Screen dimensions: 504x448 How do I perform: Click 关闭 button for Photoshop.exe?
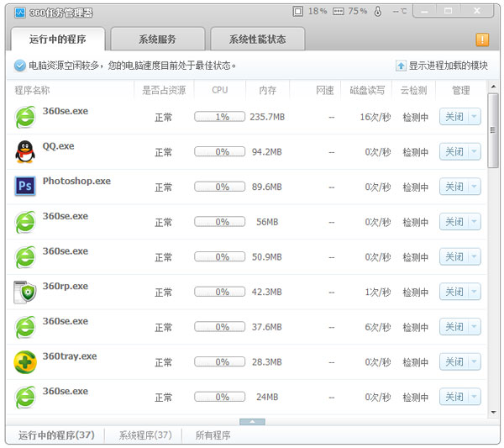coord(454,187)
